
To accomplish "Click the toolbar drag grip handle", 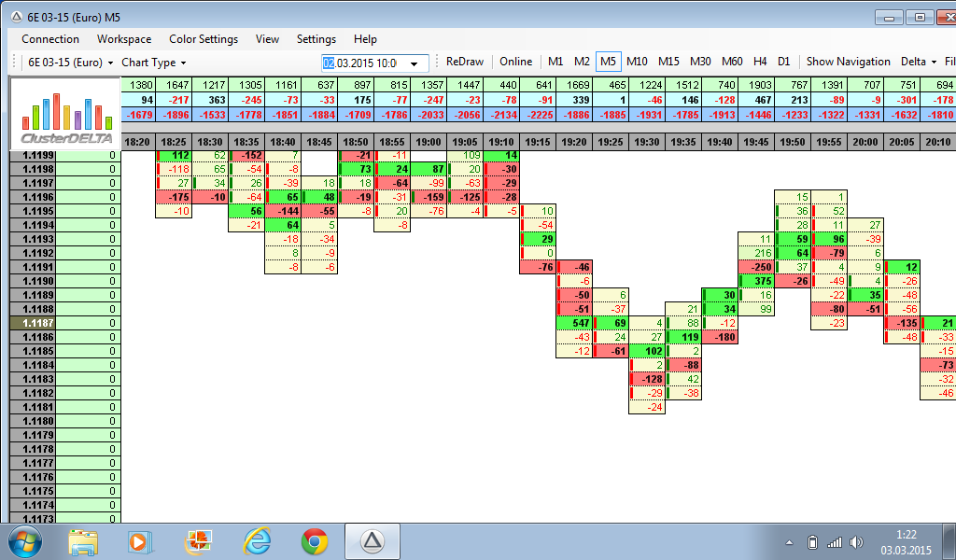I will pos(14,63).
